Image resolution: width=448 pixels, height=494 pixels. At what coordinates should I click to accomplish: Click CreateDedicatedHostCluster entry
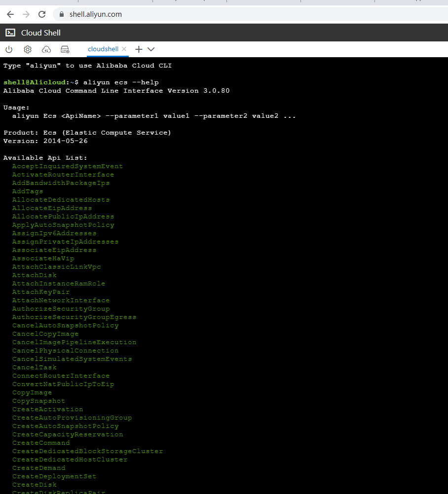coord(70,459)
